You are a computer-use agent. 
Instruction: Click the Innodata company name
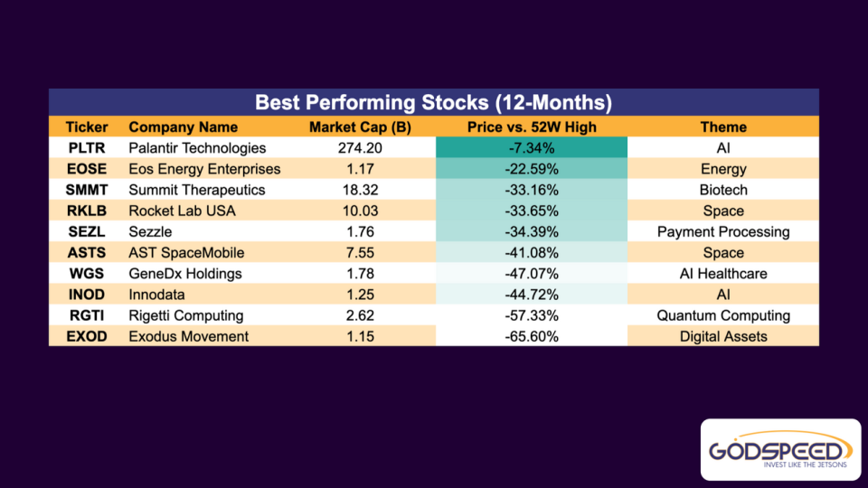point(160,295)
